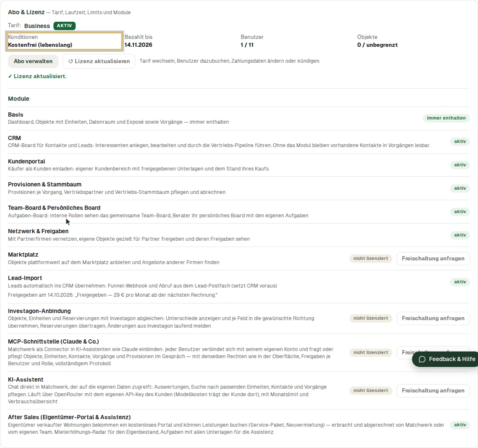Click the "aktiv" badge in the Lead-Import row
Image resolution: width=478 pixels, height=448 pixels.
(460, 282)
